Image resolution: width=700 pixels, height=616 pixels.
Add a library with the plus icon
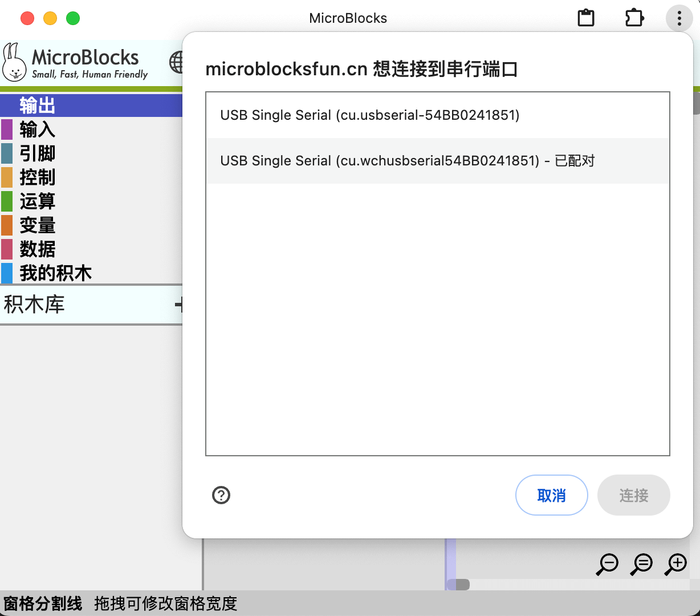178,305
